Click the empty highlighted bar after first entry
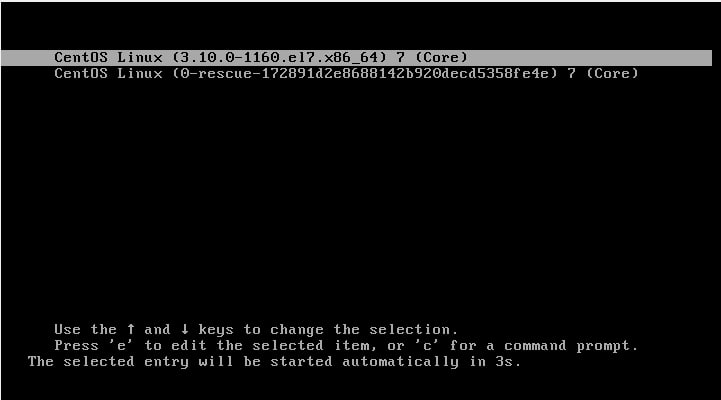The width and height of the screenshot is (721, 400). [x=590, y=57]
